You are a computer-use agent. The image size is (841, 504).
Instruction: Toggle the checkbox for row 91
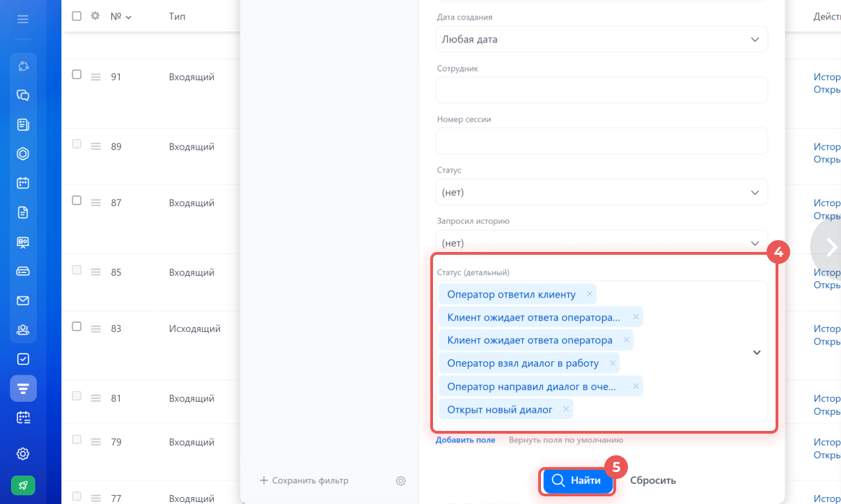(77, 74)
